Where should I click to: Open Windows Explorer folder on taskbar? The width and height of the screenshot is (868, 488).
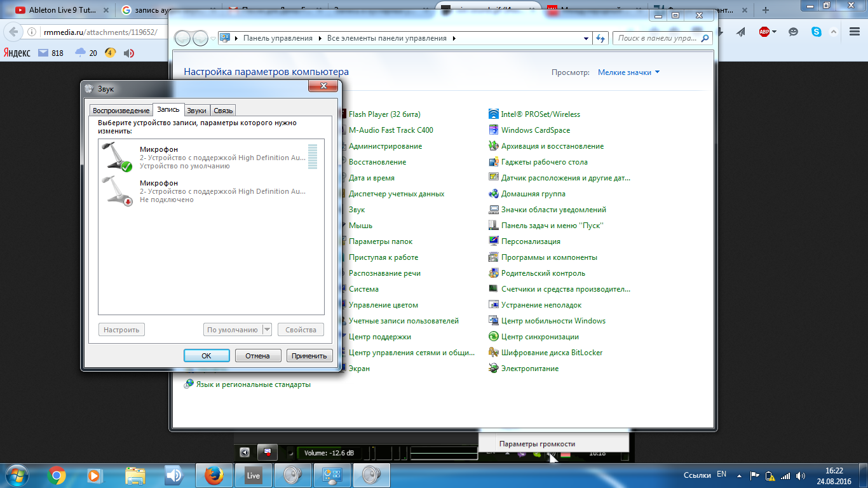135,475
